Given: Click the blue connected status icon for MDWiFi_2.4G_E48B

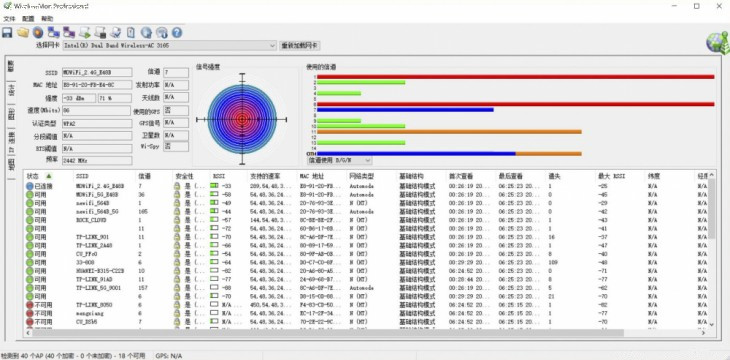Looking at the screenshot, I should [x=30, y=186].
